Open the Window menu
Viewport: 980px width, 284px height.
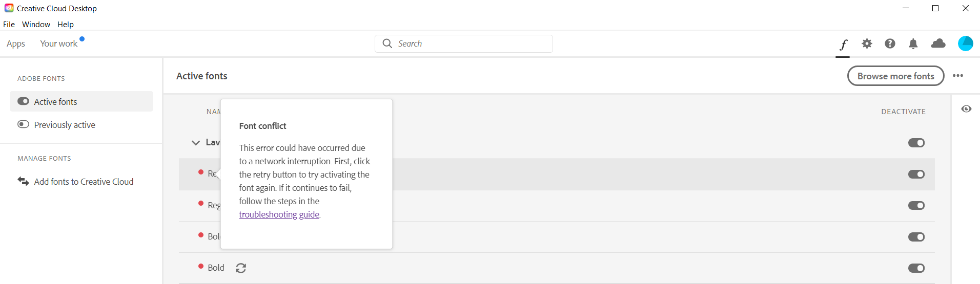36,25
